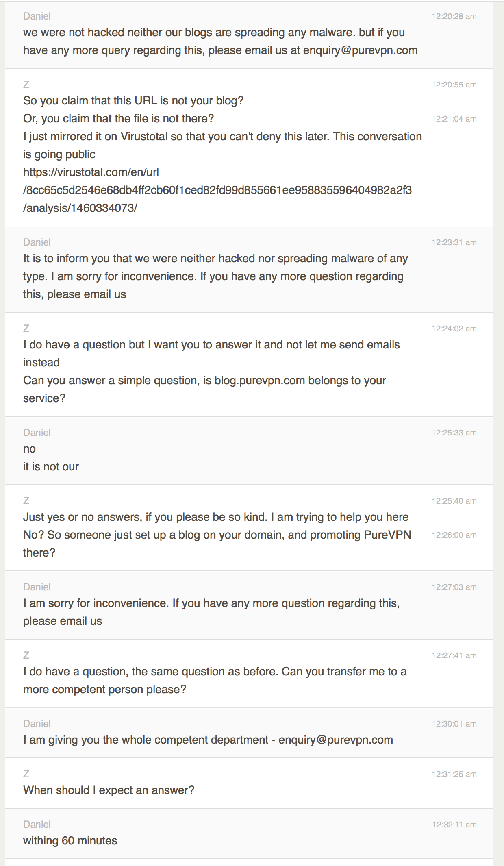Click "transfer me to a more competent person" message

click(x=215, y=681)
